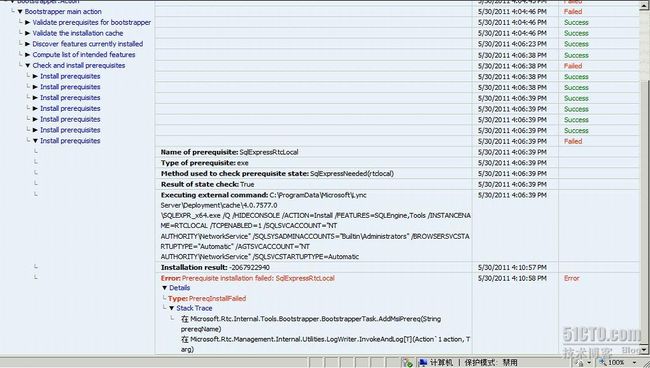The width and height of the screenshot is (650, 368).
Task: Expand Validate the installation cache arrow
Action: point(27,33)
